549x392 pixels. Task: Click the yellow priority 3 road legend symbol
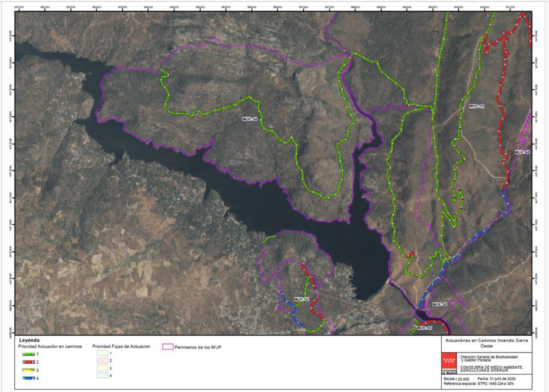[x=29, y=370]
